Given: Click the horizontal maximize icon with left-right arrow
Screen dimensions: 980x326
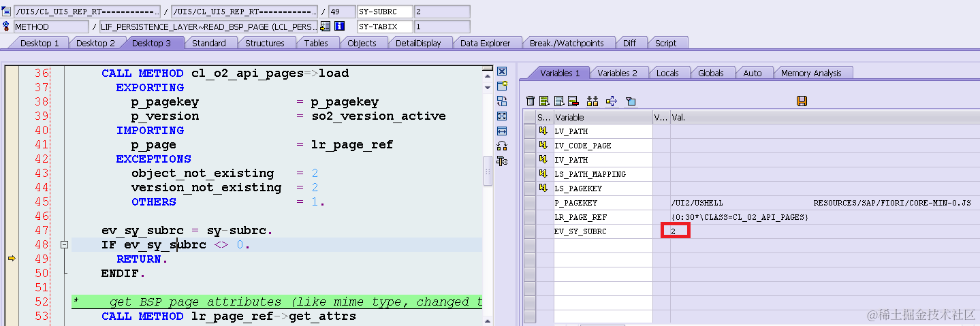Looking at the screenshot, I should pos(502,131).
